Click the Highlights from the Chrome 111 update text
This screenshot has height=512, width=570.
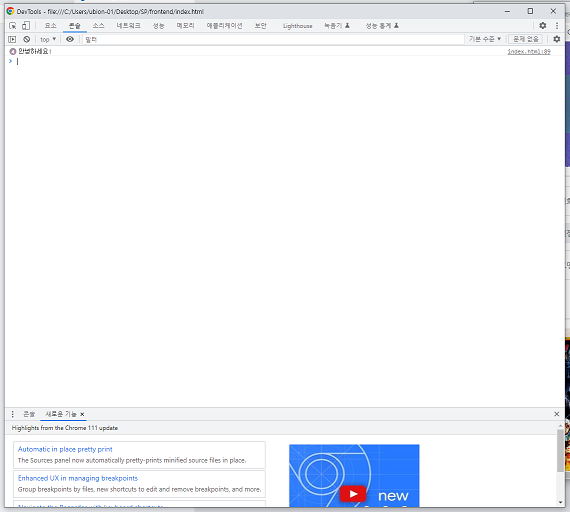tap(65, 428)
